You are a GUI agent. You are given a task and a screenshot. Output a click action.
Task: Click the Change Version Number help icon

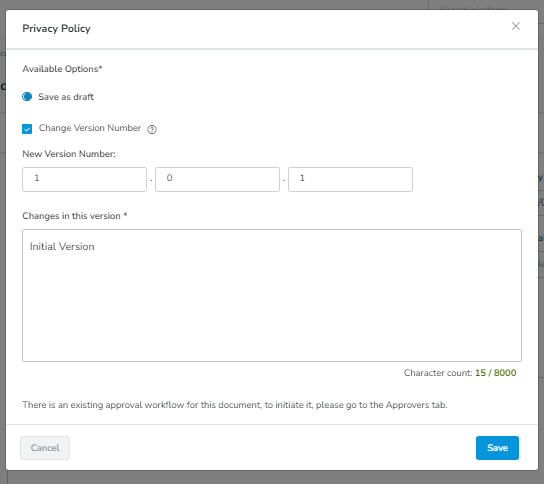tap(152, 129)
